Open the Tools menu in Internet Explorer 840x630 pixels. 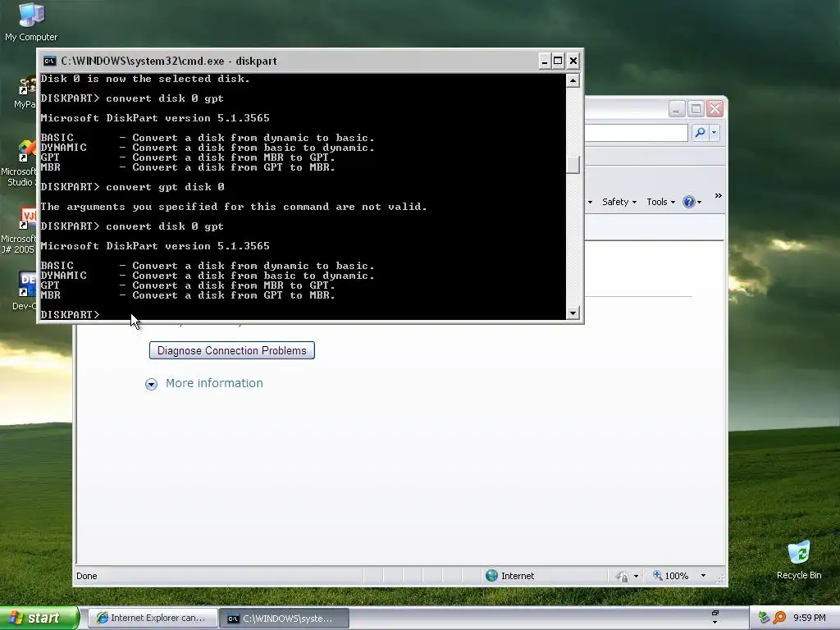[x=660, y=202]
